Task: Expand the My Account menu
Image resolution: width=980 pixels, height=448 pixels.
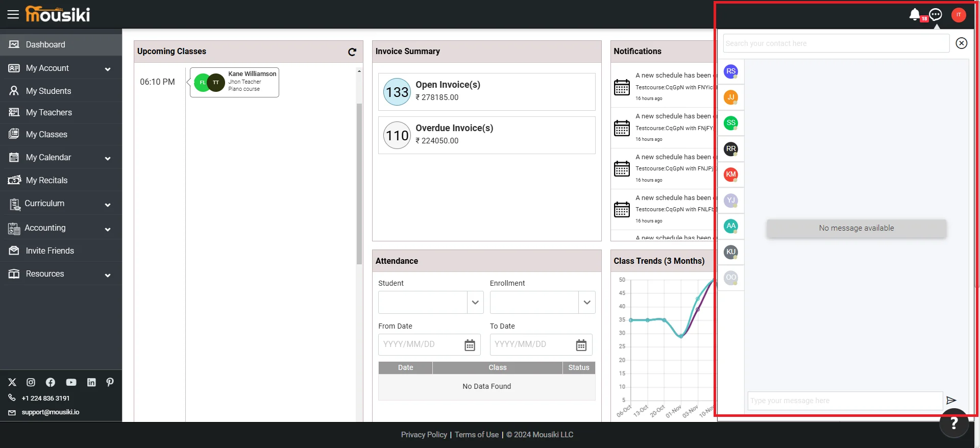Action: pyautogui.click(x=61, y=68)
